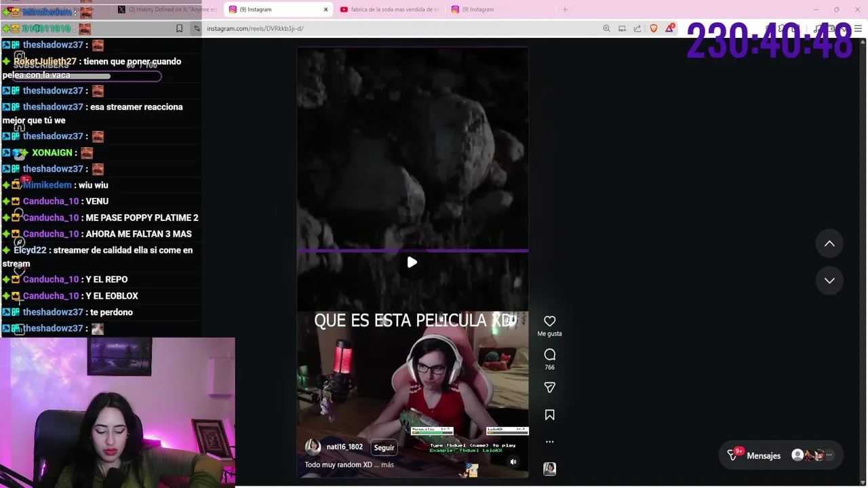868x488 pixels.
Task: Click 'Y EL EOBLOX' chat message
Action: [112, 296]
